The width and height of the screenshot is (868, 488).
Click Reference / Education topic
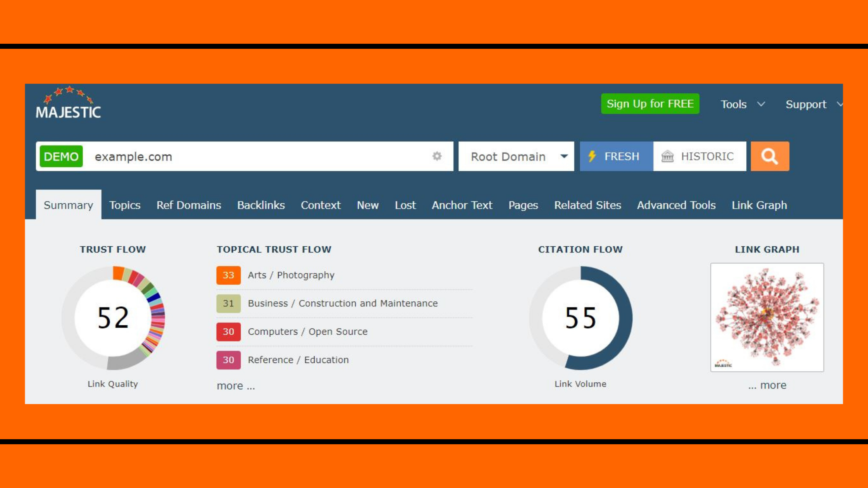pyautogui.click(x=298, y=360)
